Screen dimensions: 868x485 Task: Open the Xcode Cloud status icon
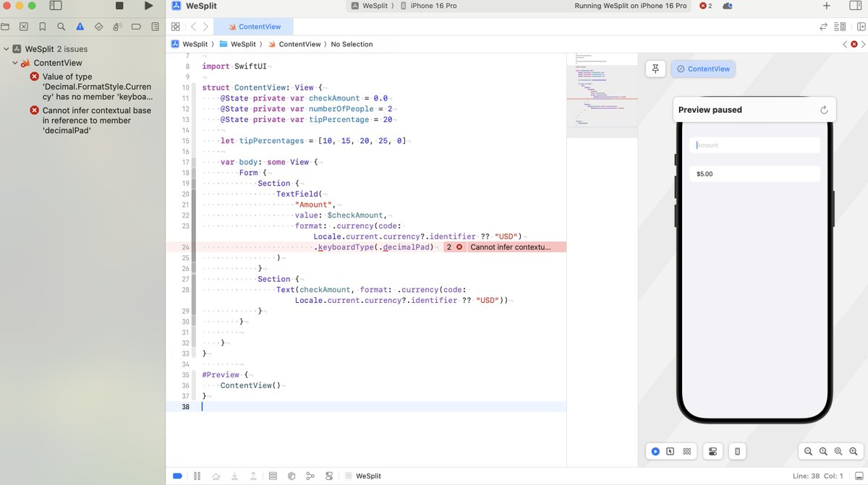click(728, 6)
